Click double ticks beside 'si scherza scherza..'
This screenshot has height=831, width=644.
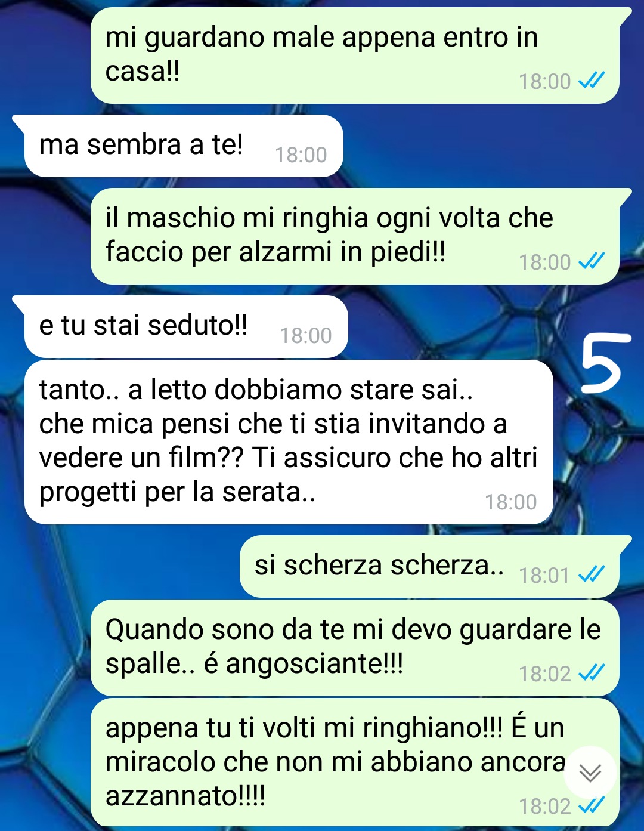tap(592, 574)
